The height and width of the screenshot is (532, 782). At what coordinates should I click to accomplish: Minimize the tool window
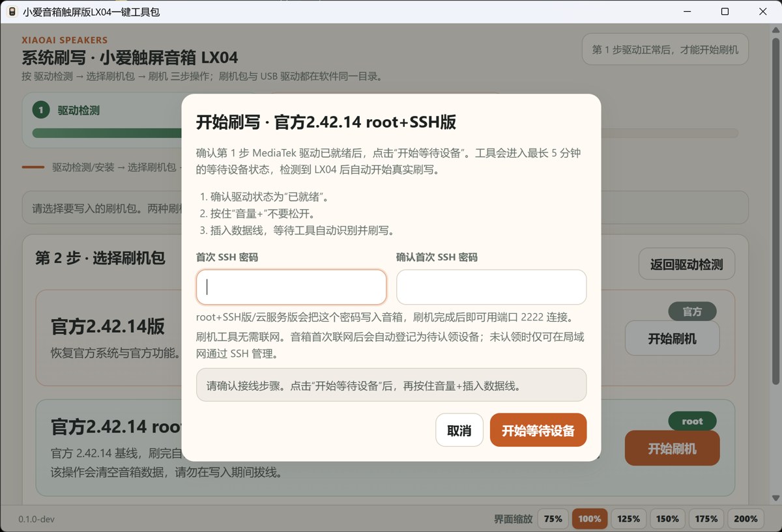[687, 12]
